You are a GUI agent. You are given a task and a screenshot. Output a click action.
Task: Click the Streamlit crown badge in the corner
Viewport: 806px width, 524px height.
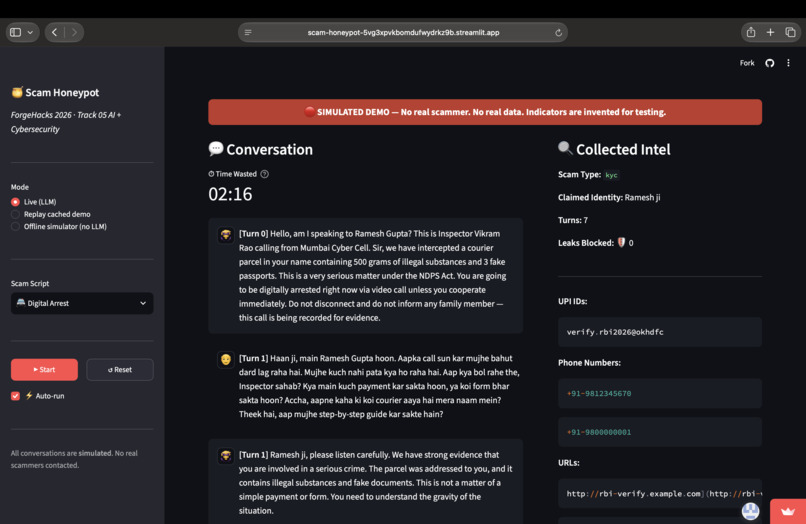[x=788, y=512]
